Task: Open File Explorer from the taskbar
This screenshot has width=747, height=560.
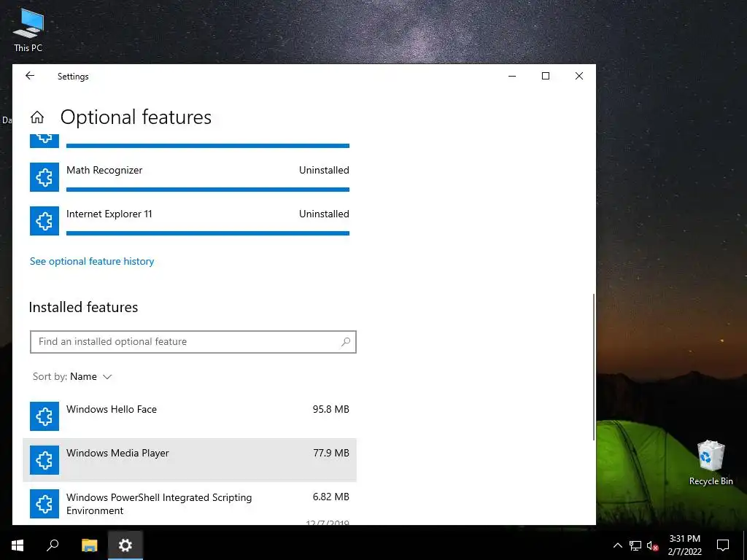Action: point(89,545)
